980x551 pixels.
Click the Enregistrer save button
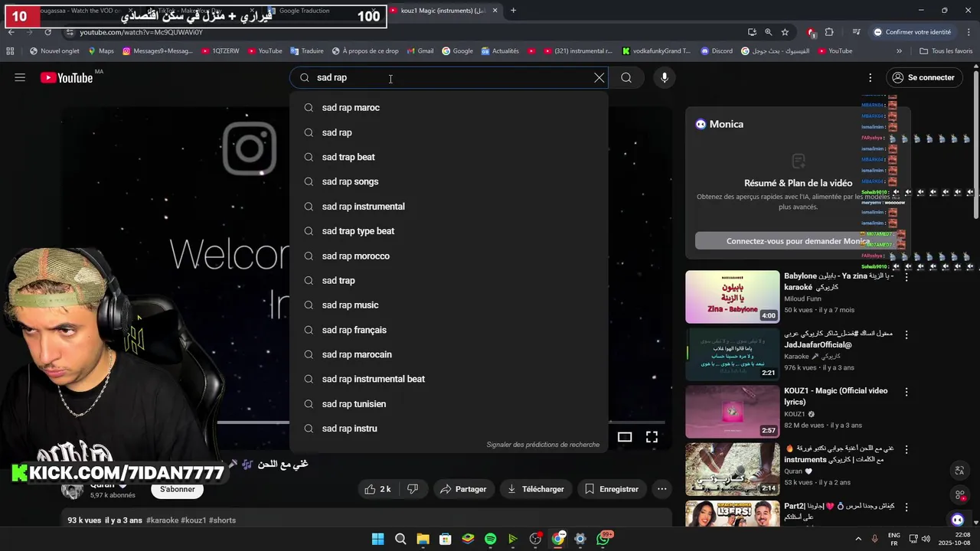(x=611, y=489)
